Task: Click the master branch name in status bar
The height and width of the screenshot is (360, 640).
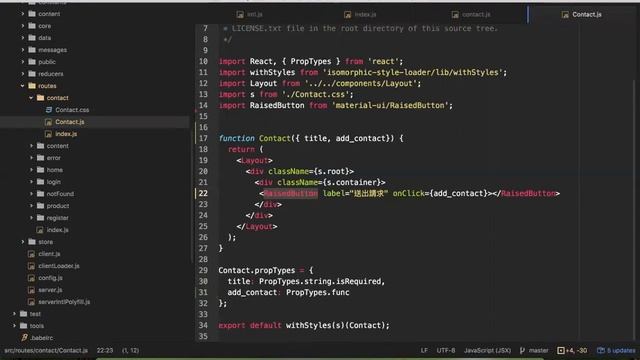Action: pos(538,350)
